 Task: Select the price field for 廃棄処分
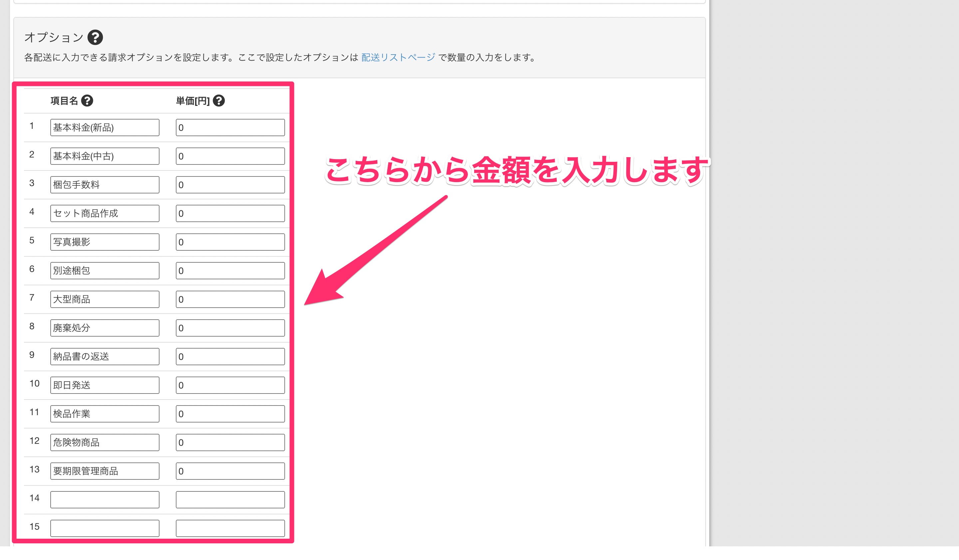[x=230, y=328]
